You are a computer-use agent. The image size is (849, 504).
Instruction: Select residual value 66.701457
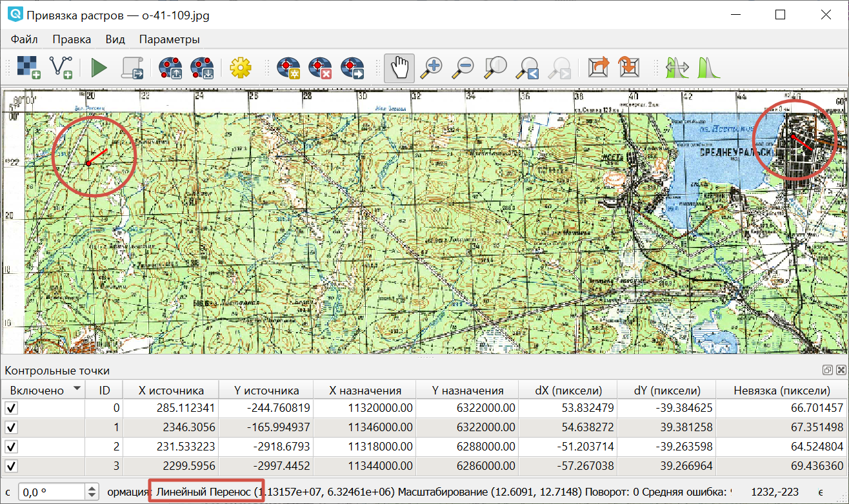coord(782,408)
